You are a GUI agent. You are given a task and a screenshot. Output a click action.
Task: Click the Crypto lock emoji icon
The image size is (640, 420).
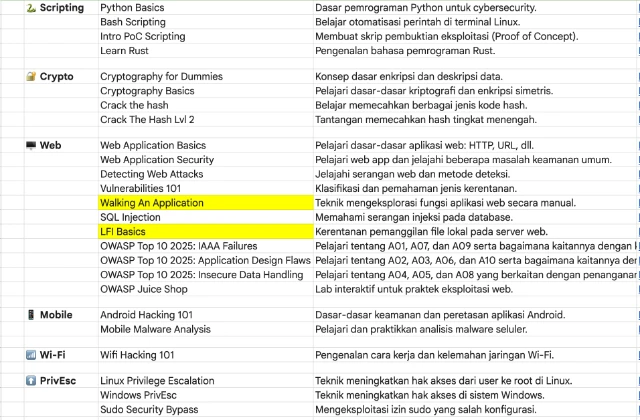[x=31, y=76]
